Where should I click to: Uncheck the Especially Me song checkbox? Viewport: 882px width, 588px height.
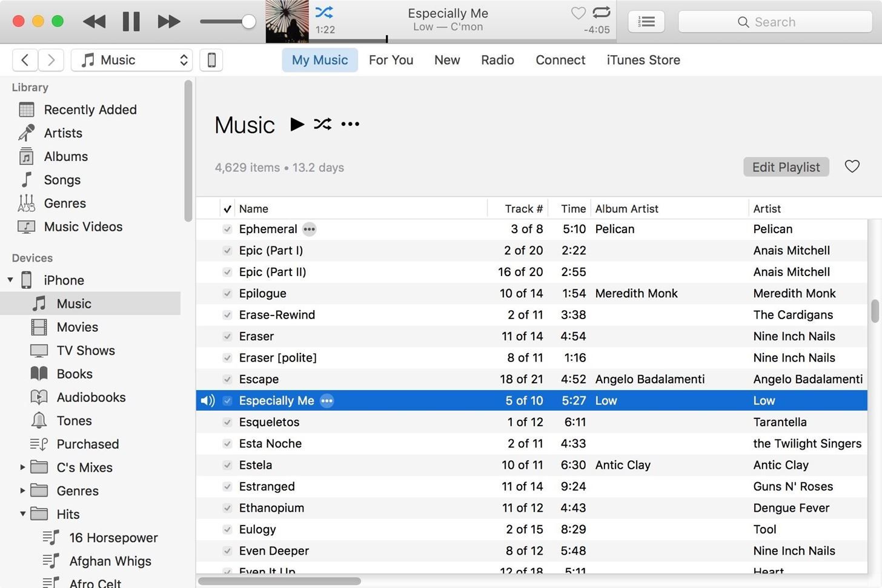tap(227, 401)
